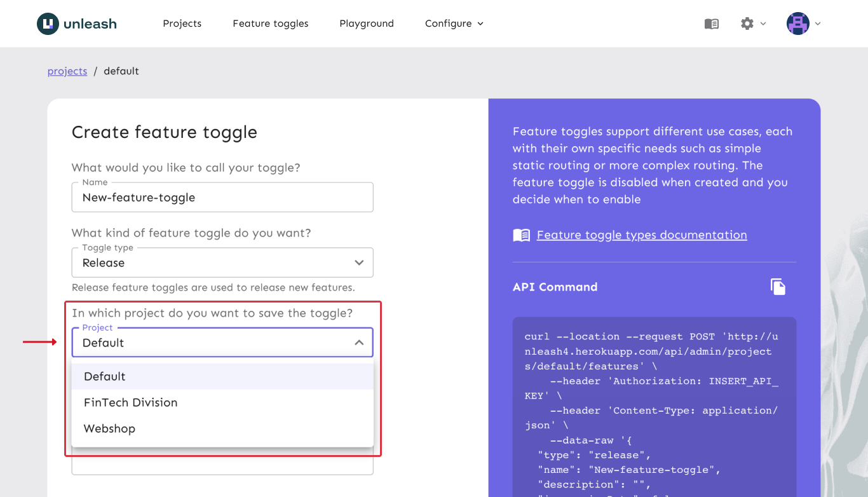Expand the Configure menu

(454, 24)
